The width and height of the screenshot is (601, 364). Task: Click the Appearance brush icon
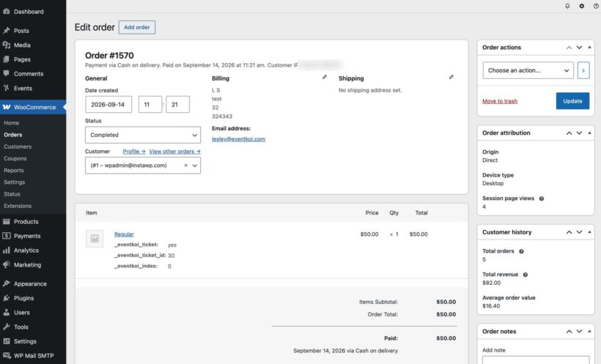pyautogui.click(x=6, y=283)
